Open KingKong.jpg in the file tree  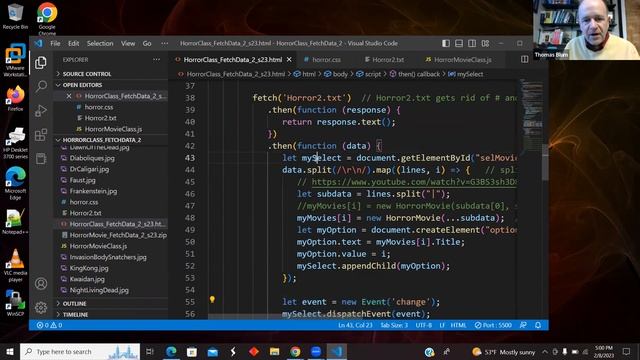click(89, 268)
